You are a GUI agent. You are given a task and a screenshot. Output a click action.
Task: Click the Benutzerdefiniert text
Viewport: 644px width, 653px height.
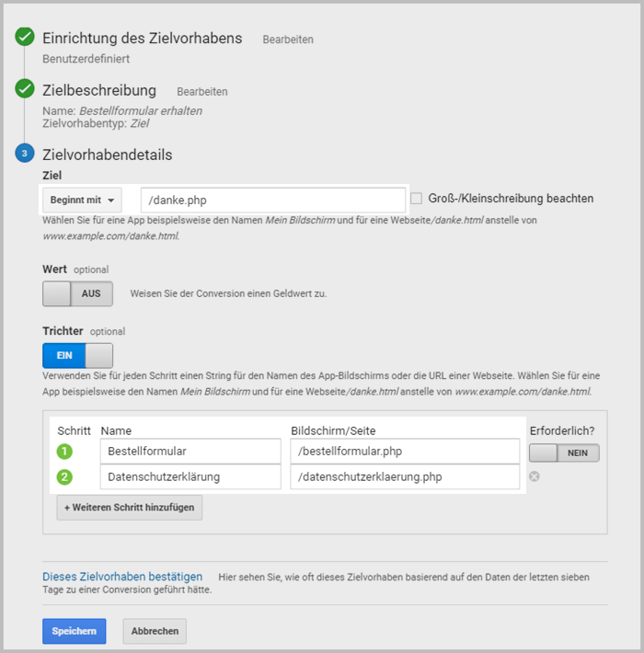[86, 59]
